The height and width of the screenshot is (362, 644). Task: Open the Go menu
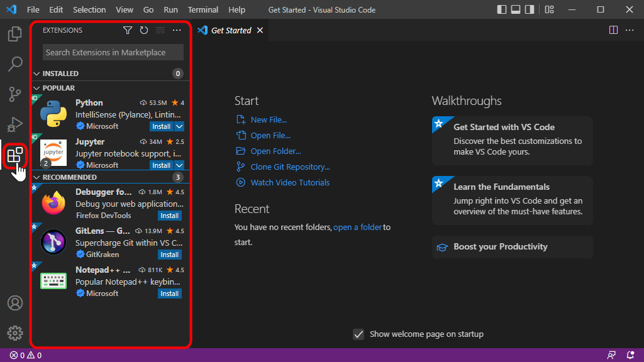pos(148,9)
